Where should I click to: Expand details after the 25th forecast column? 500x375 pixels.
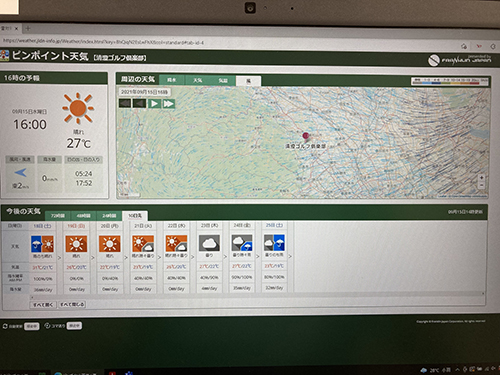[x=290, y=256]
